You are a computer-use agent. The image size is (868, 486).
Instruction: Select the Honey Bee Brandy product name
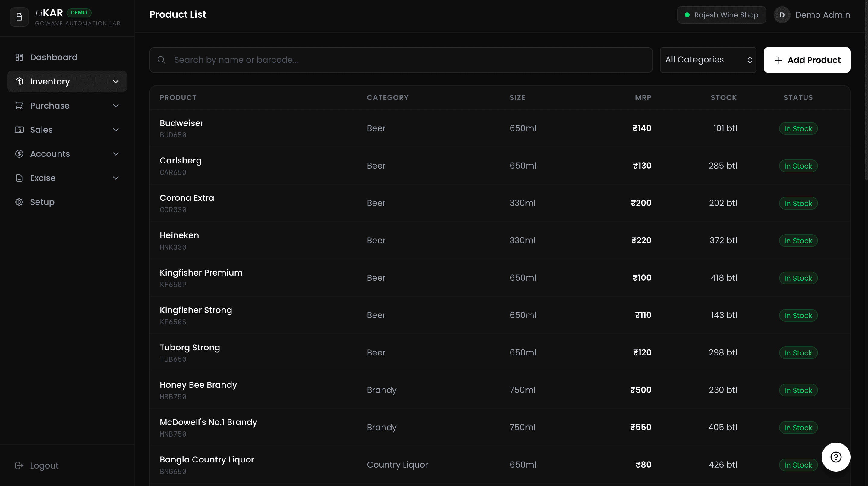tap(198, 385)
